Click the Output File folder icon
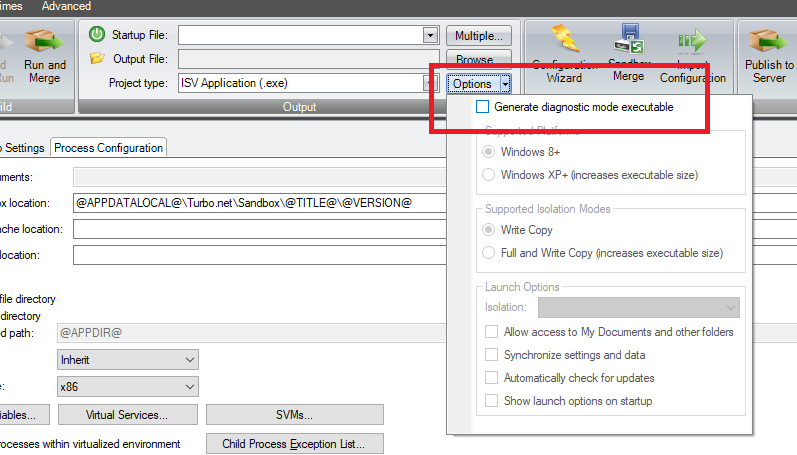Screen dimensions: 797x455 [97, 58]
